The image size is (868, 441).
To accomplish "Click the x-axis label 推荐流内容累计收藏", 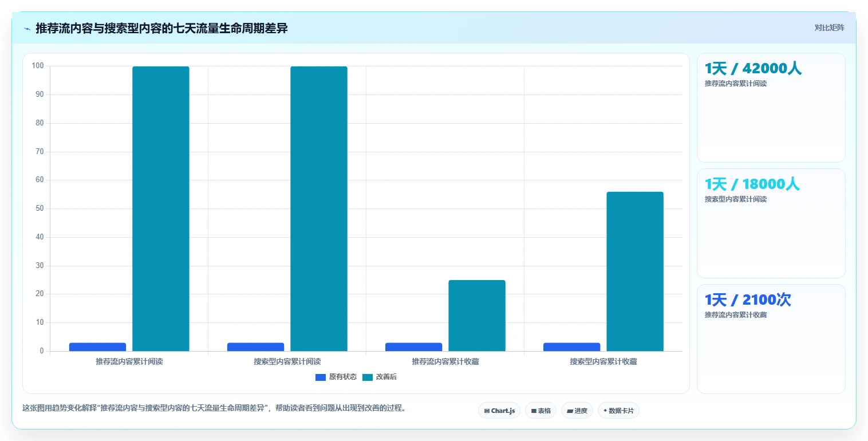I will [x=445, y=361].
